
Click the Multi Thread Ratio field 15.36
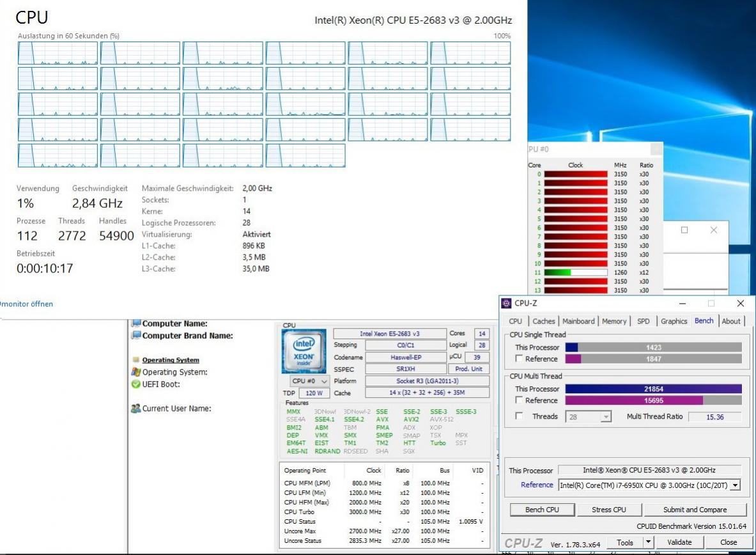(714, 417)
